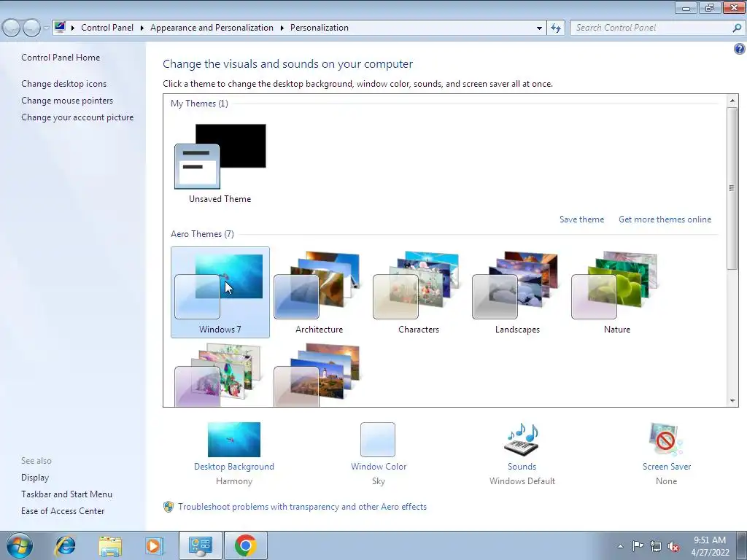Select the Characters theme
Viewport: 747px width, 560px height.
[418, 292]
